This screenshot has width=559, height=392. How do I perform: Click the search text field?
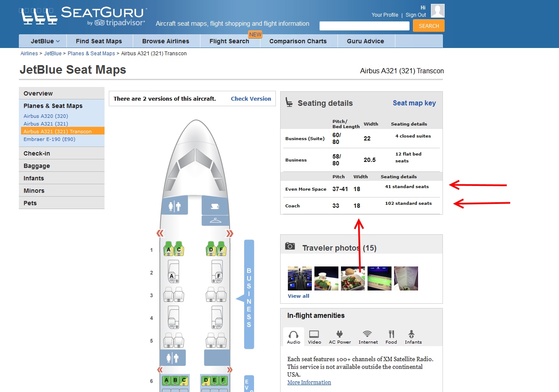point(364,26)
